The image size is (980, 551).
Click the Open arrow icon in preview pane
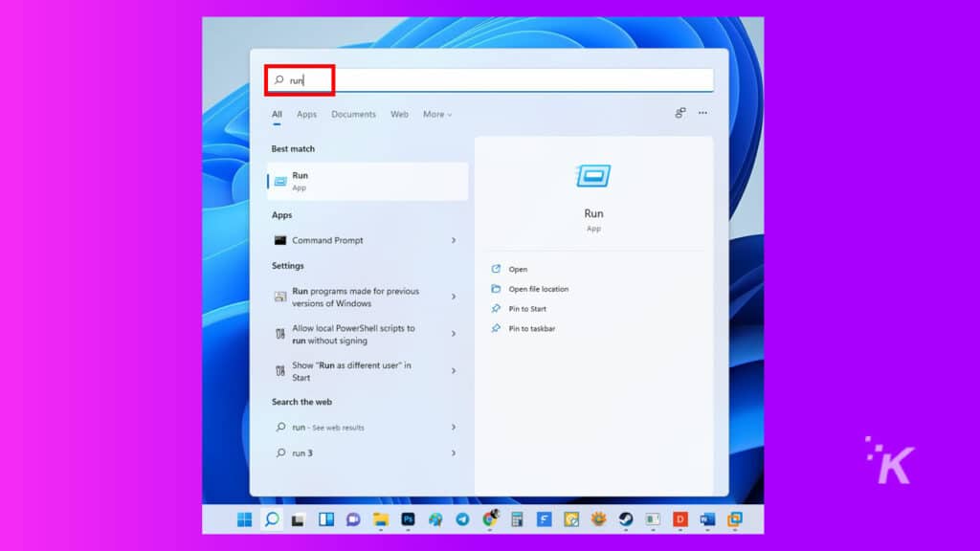[x=496, y=269]
